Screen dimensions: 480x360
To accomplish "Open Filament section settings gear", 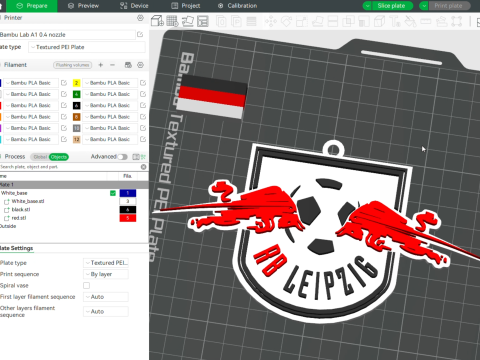I will click(140, 65).
